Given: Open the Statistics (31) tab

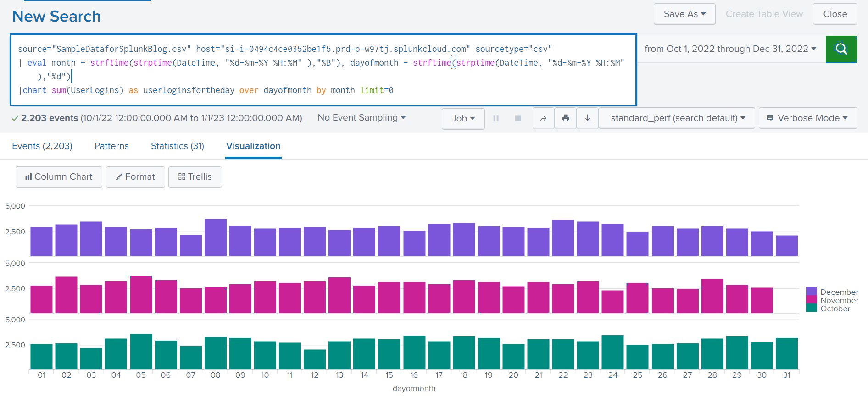Looking at the screenshot, I should tap(178, 146).
